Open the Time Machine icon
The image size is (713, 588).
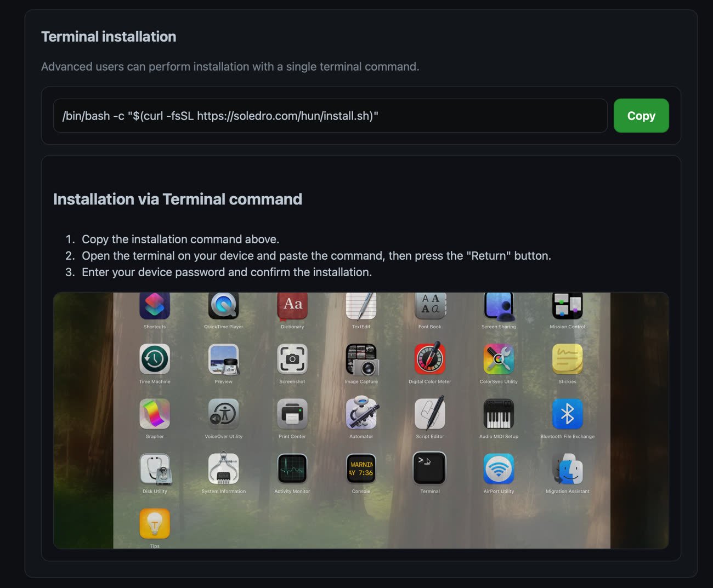(x=155, y=359)
